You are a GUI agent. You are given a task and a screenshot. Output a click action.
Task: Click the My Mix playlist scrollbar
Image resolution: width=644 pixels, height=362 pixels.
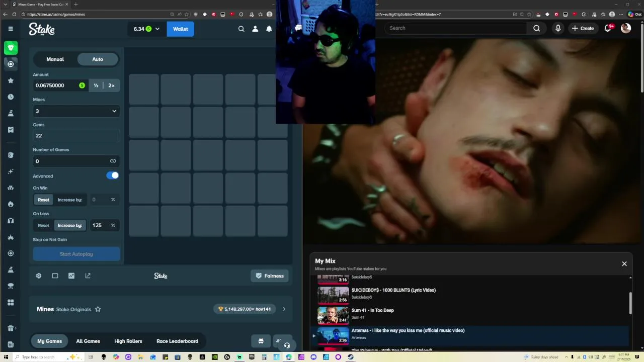630,303
